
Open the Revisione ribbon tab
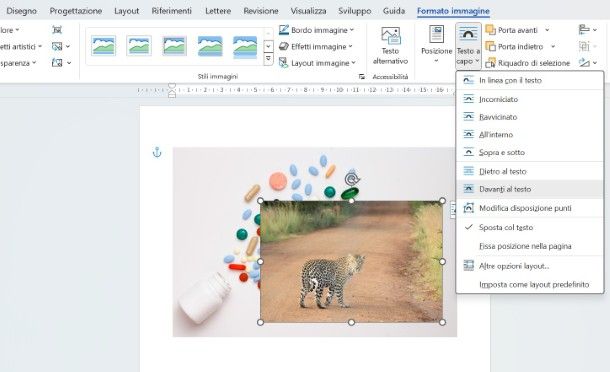[261, 11]
